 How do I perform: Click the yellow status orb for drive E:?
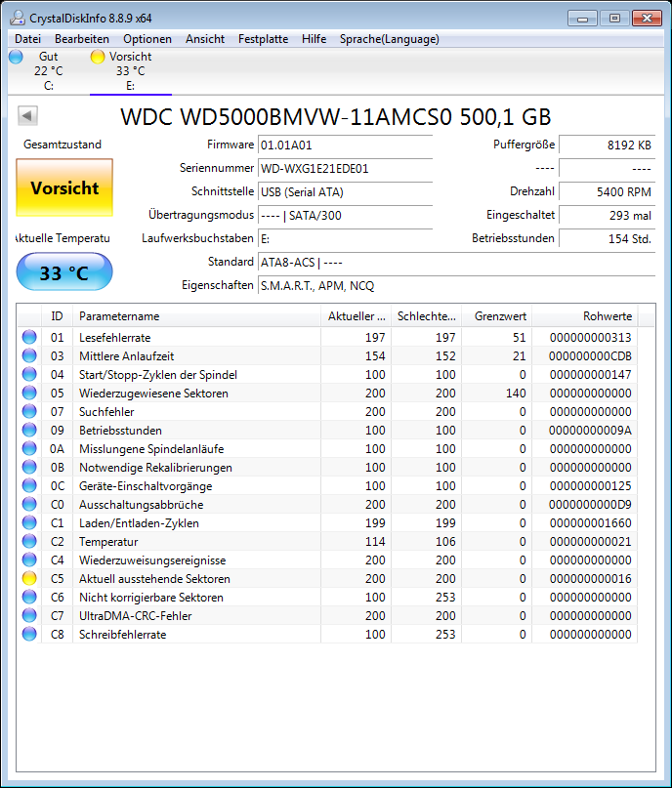98,57
